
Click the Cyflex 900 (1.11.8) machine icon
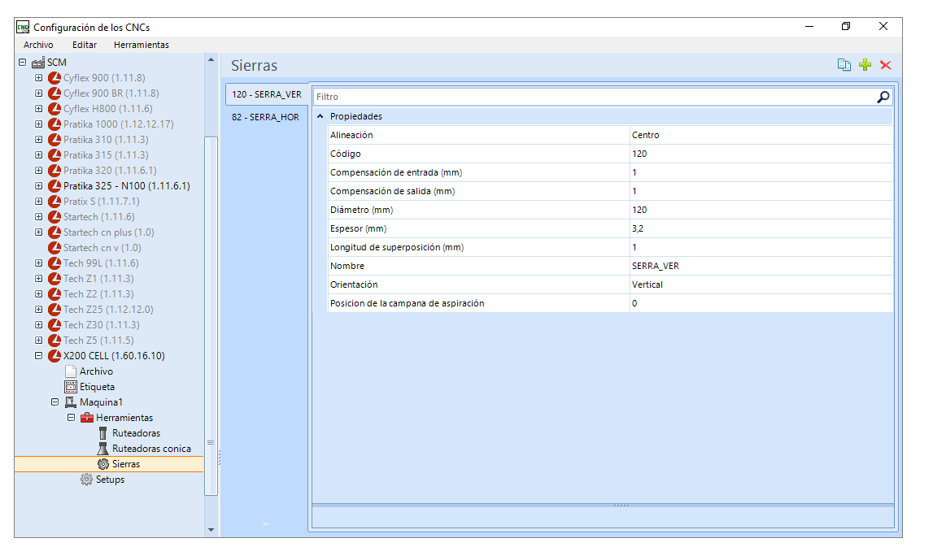tap(54, 78)
